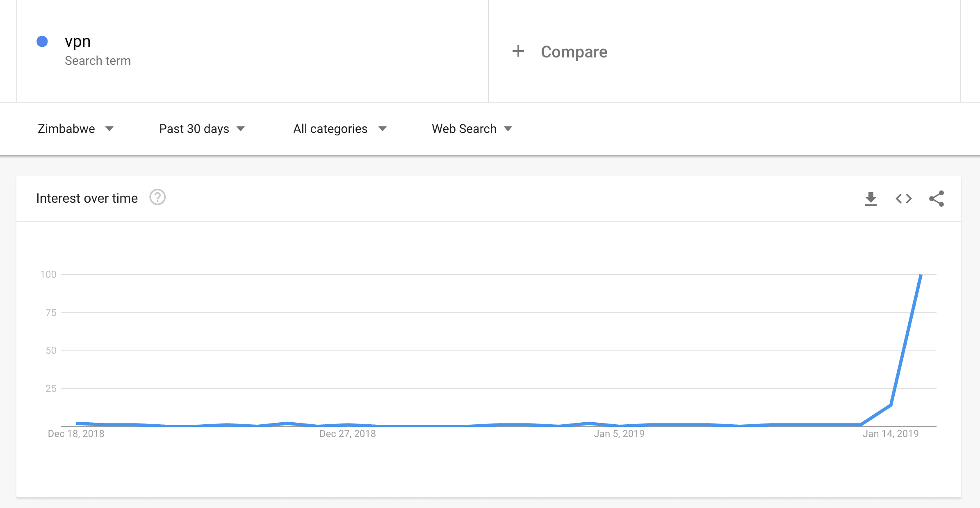Click the Compare text to add term
This screenshot has width=980, height=508.
[x=574, y=52]
